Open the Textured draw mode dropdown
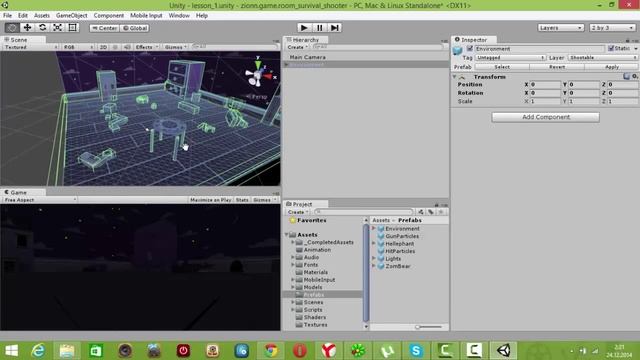This screenshot has width=640, height=360. [x=31, y=47]
